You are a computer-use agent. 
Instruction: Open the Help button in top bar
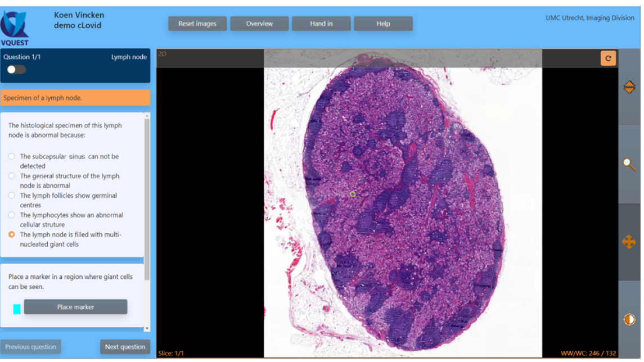coord(383,24)
